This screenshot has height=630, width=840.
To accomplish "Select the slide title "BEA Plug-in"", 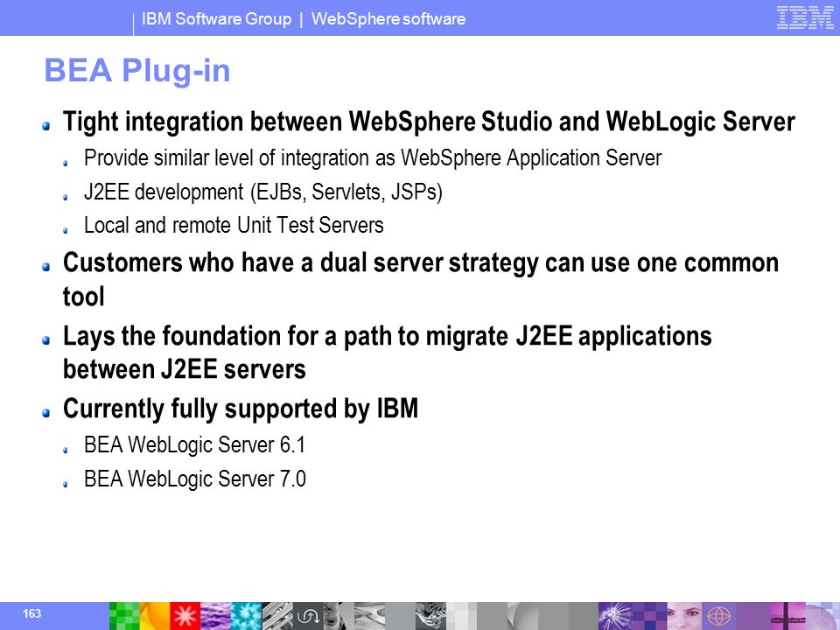I will click(x=137, y=70).
